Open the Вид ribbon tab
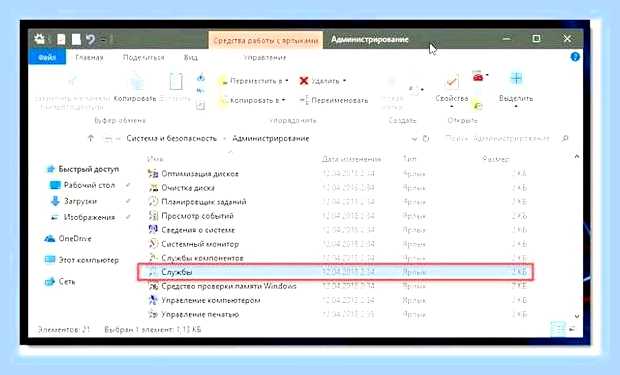 (191, 57)
